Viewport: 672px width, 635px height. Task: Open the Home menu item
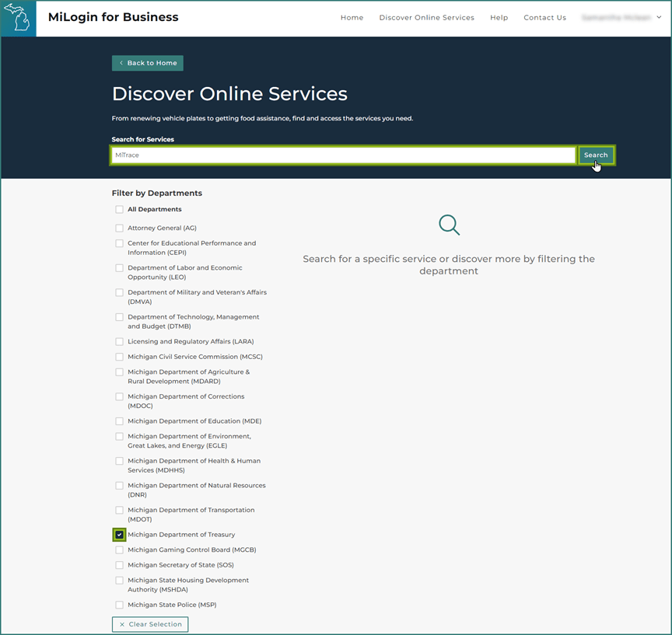tap(352, 17)
